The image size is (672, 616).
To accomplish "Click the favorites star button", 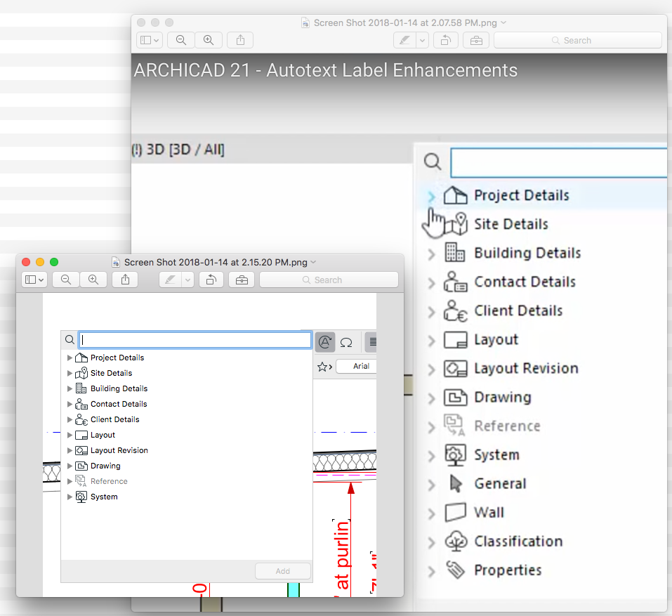I will (324, 367).
